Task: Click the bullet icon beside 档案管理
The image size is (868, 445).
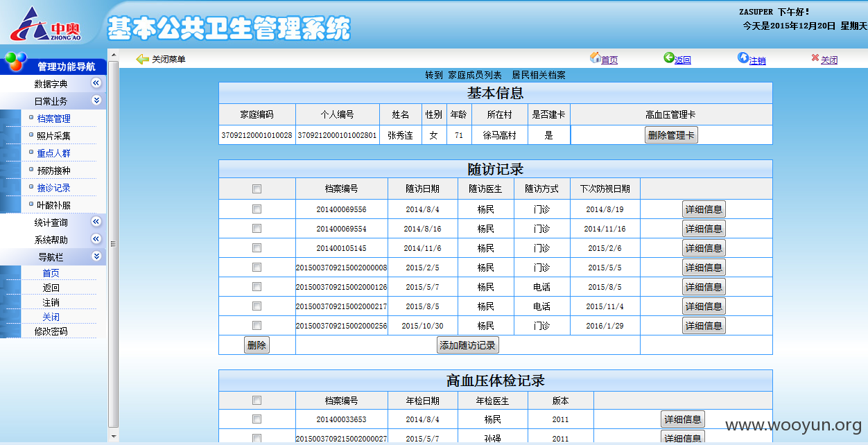Action: pos(31,117)
